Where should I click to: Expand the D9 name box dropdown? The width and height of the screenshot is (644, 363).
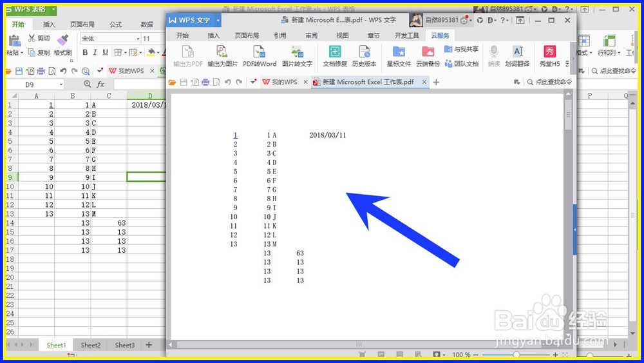pos(61,84)
